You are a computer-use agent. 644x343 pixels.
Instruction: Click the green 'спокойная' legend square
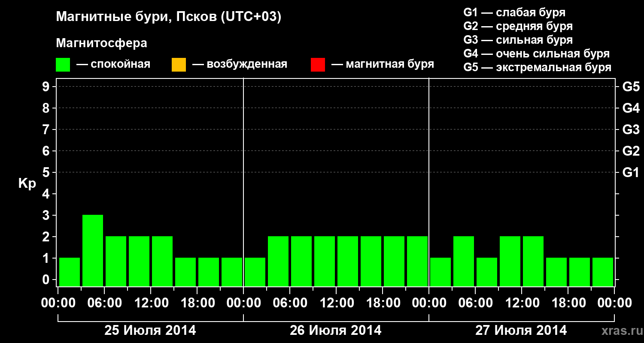tap(63, 65)
